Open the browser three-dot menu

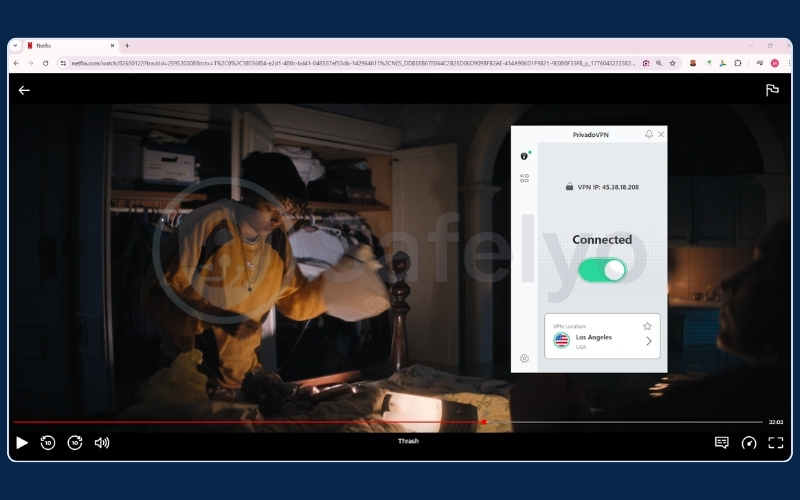tap(789, 63)
